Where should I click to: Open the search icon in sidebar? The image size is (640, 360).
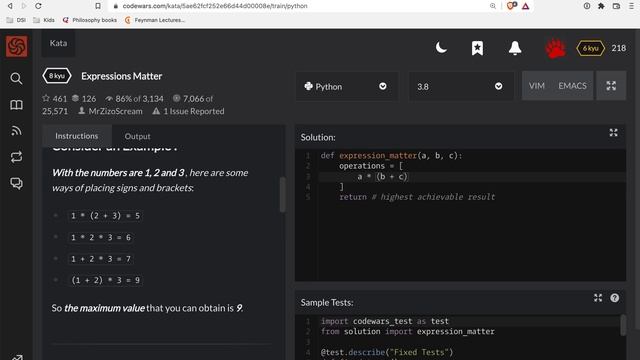[x=16, y=78]
